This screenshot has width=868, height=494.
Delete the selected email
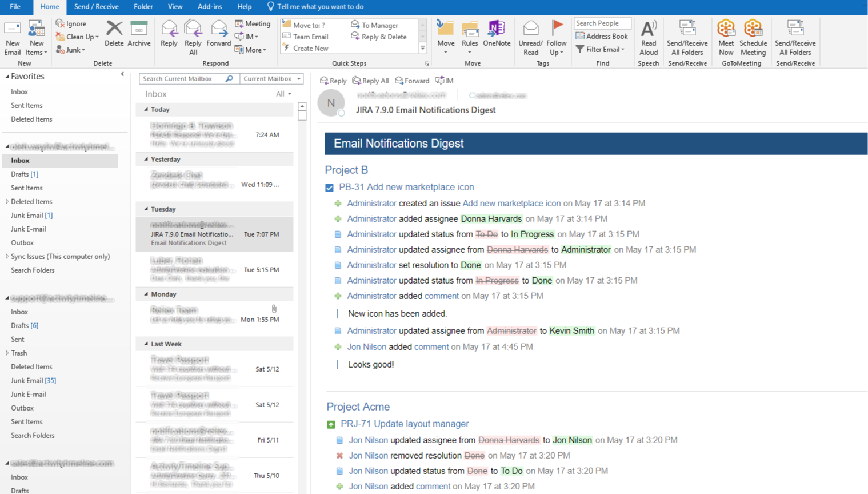[114, 33]
